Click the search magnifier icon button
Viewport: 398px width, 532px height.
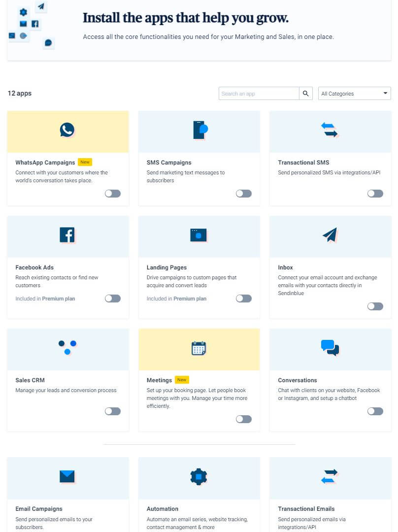coord(306,94)
